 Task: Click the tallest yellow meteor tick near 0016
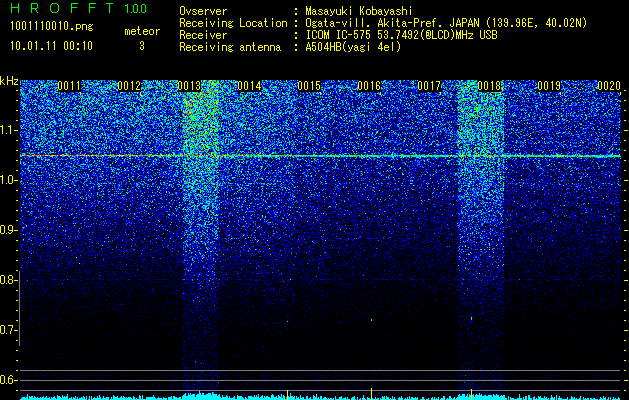pyautogui.click(x=371, y=394)
